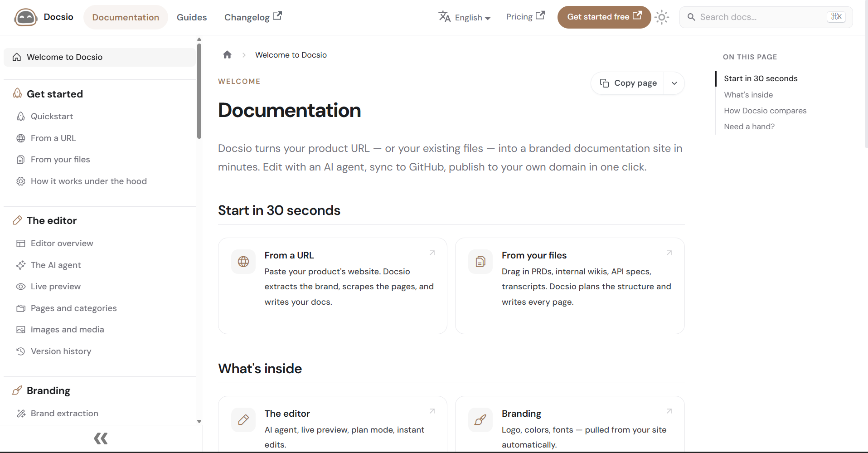
Task: Click image icon beside Images and media
Action: [21, 330]
